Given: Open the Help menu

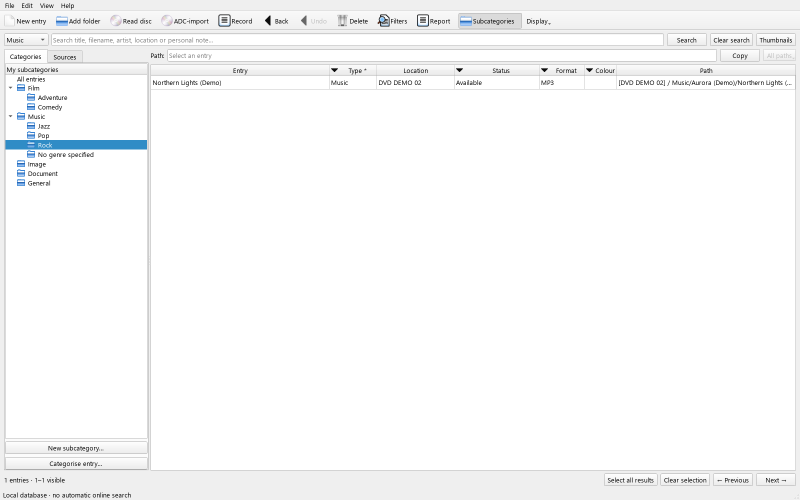Looking at the screenshot, I should click(67, 6).
